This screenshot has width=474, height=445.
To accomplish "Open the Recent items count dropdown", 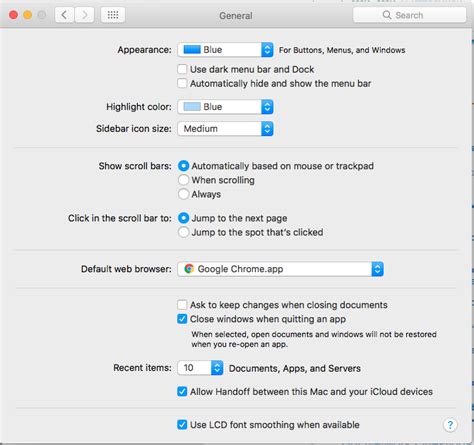I will tap(200, 368).
